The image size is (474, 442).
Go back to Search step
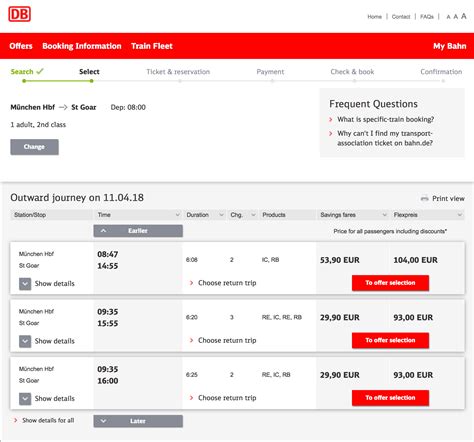click(27, 72)
